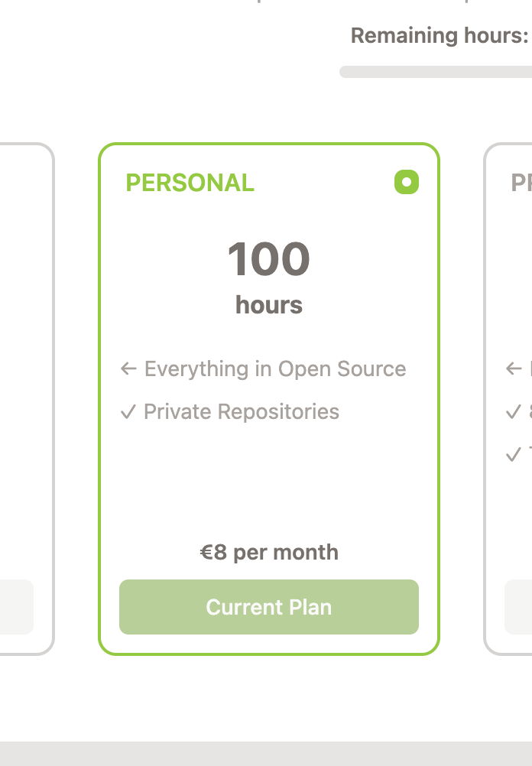Click the €8 per month price
This screenshot has width=532, height=766.
[x=269, y=553]
